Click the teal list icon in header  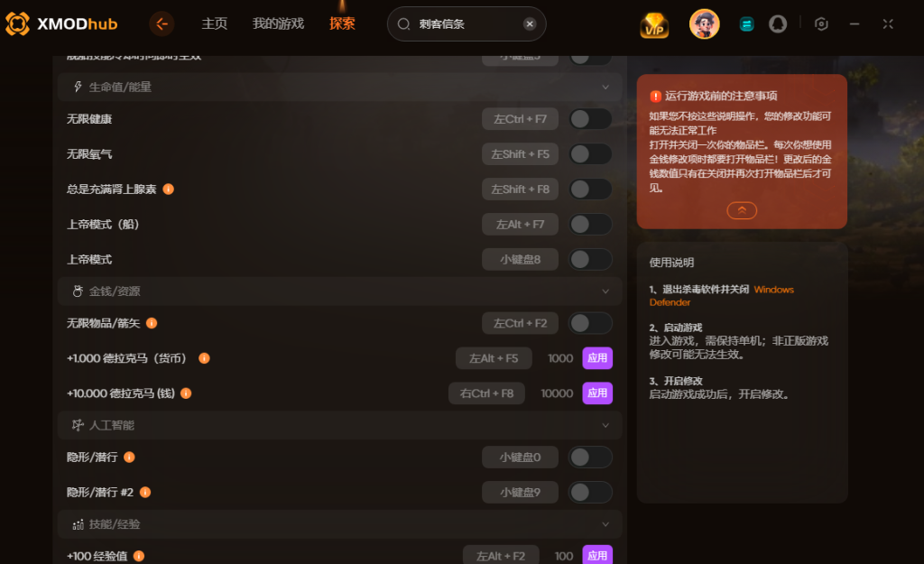(746, 24)
